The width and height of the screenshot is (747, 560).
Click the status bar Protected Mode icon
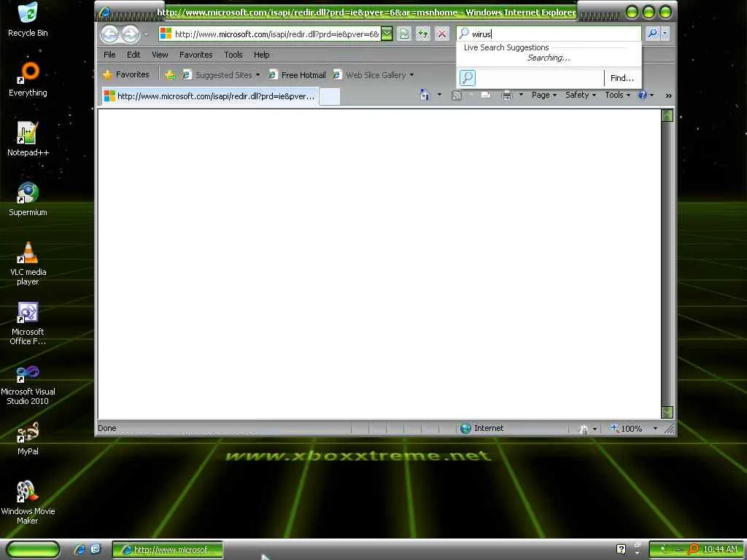583,429
